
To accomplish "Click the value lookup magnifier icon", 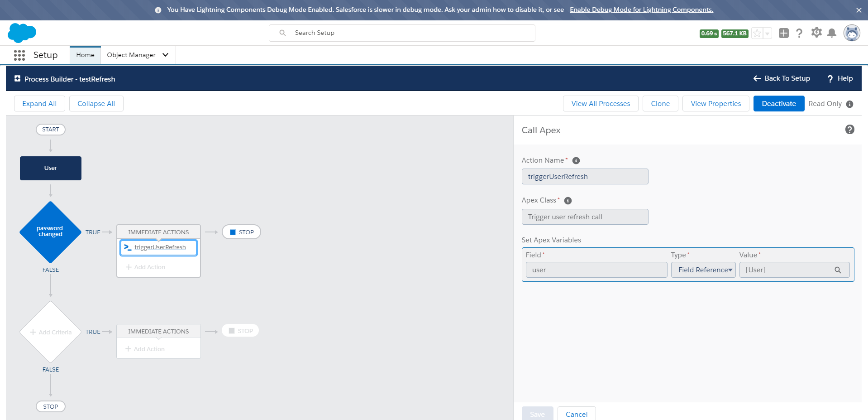I will [838, 270].
